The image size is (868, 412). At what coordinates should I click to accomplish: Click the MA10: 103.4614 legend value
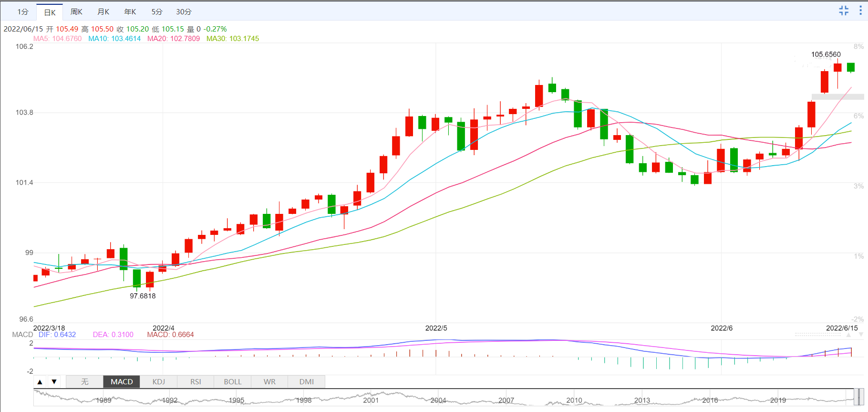pyautogui.click(x=114, y=39)
